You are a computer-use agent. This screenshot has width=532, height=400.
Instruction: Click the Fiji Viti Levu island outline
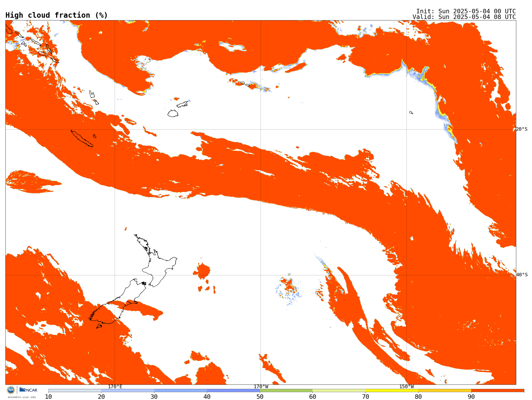click(x=173, y=113)
